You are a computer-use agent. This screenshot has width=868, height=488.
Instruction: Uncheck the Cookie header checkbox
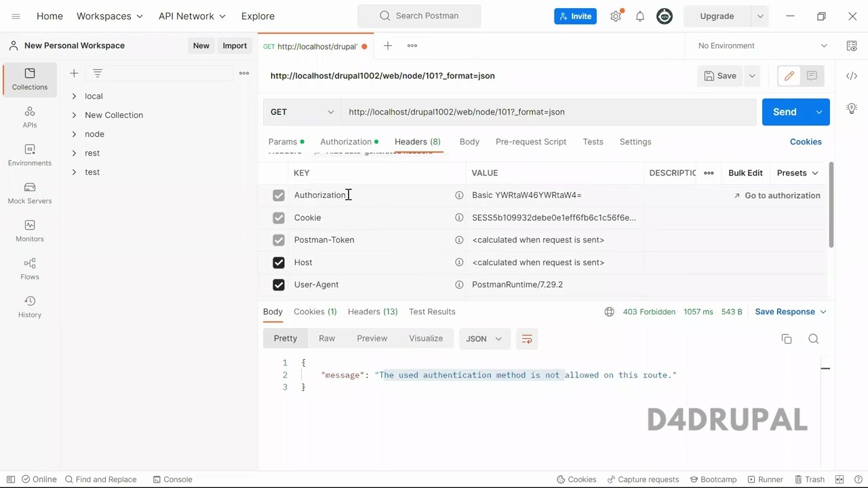(x=279, y=218)
